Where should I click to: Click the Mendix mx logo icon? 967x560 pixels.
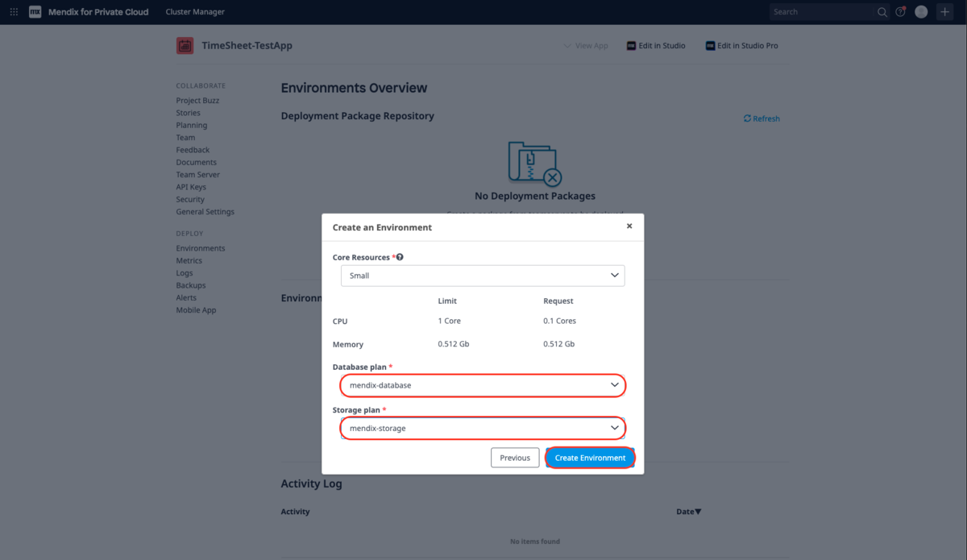click(x=35, y=12)
